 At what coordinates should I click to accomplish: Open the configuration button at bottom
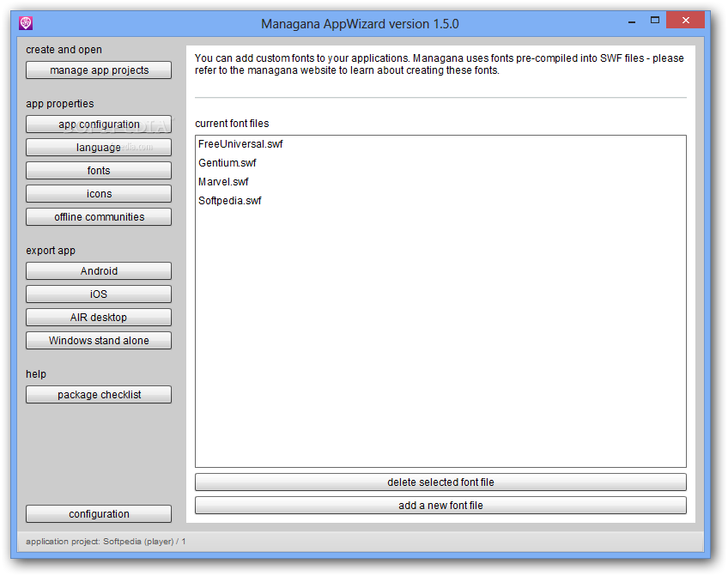click(x=99, y=514)
